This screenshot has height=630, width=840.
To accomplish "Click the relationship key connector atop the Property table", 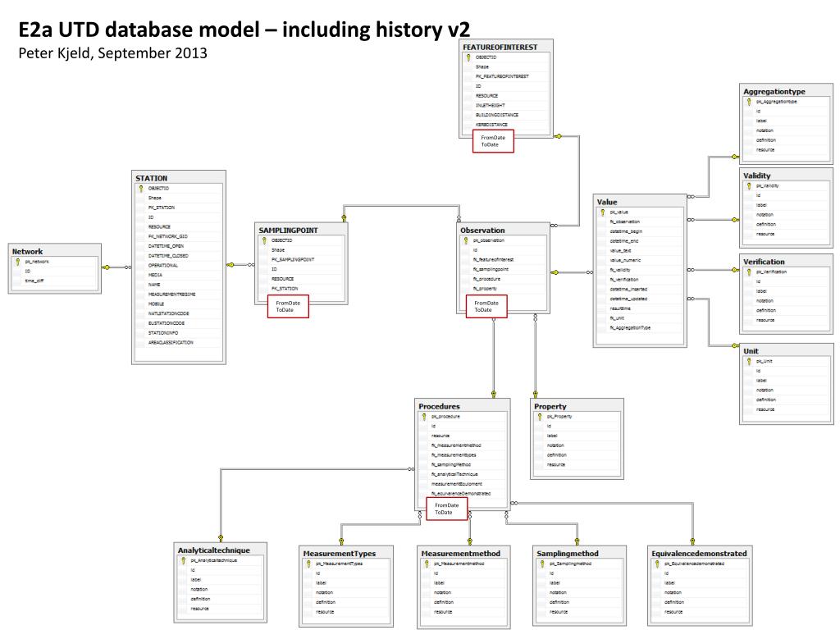I will click(535, 394).
